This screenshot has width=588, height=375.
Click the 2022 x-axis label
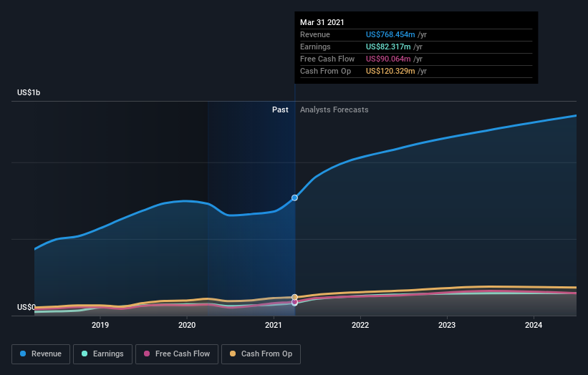tap(360, 325)
